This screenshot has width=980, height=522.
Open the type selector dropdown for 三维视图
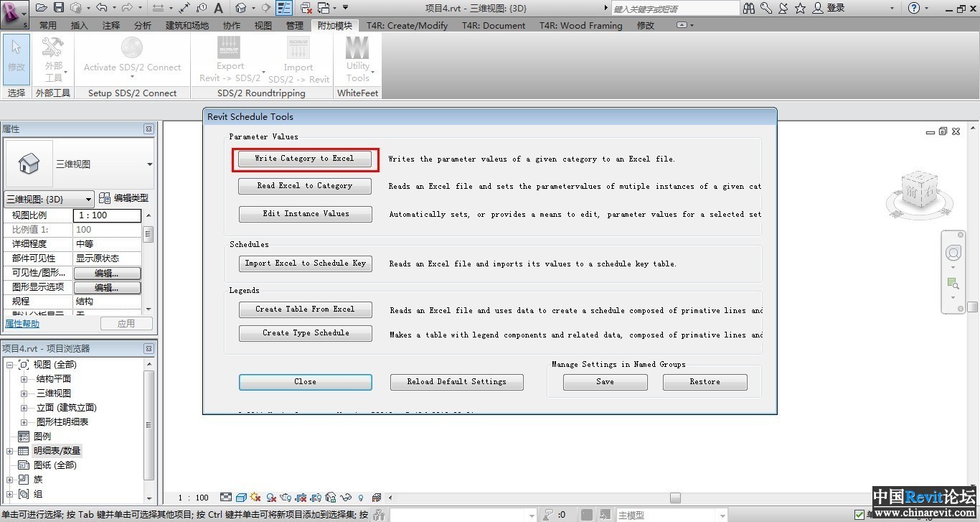click(x=150, y=164)
